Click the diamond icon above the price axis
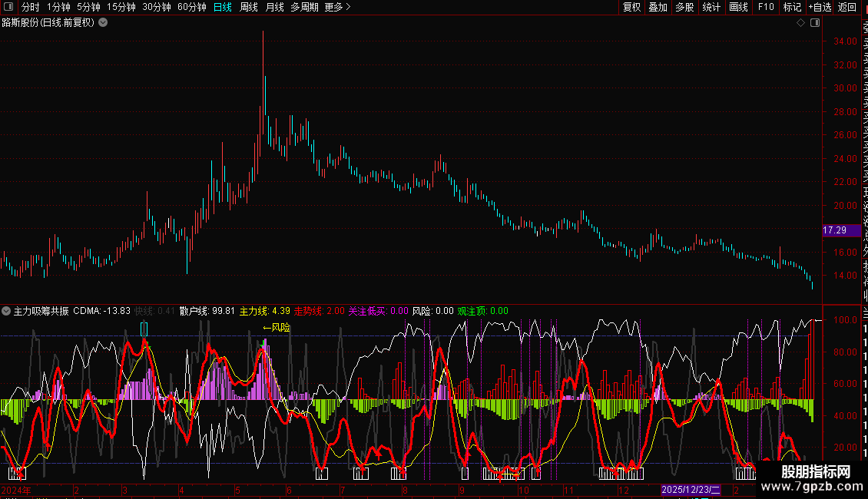 [x=800, y=23]
